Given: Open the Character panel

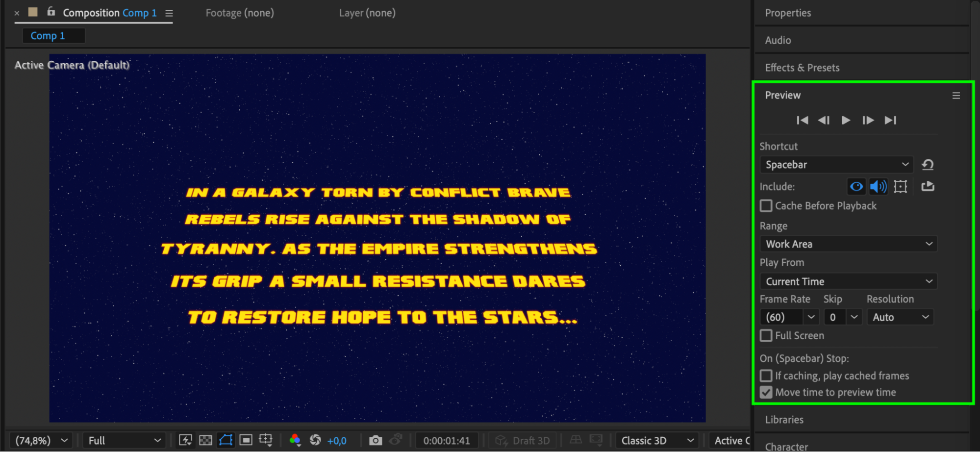Looking at the screenshot, I should click(786, 447).
